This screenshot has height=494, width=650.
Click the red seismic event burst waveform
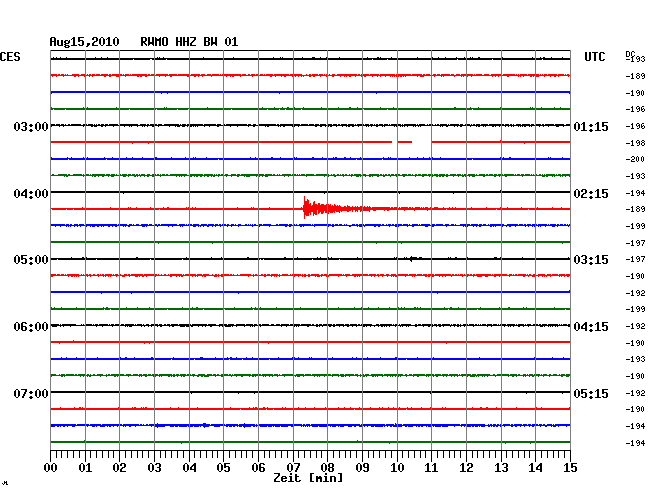[336, 208]
